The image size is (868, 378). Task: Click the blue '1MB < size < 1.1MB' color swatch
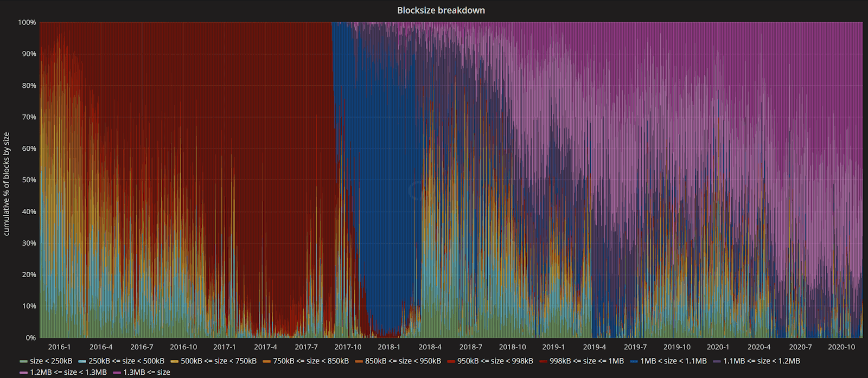point(634,362)
